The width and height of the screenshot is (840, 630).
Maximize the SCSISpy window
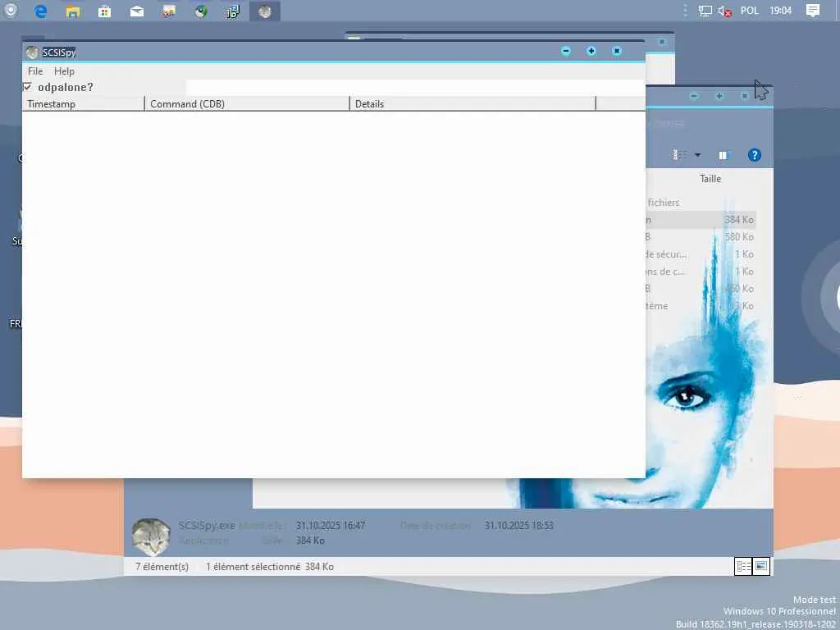(x=591, y=51)
